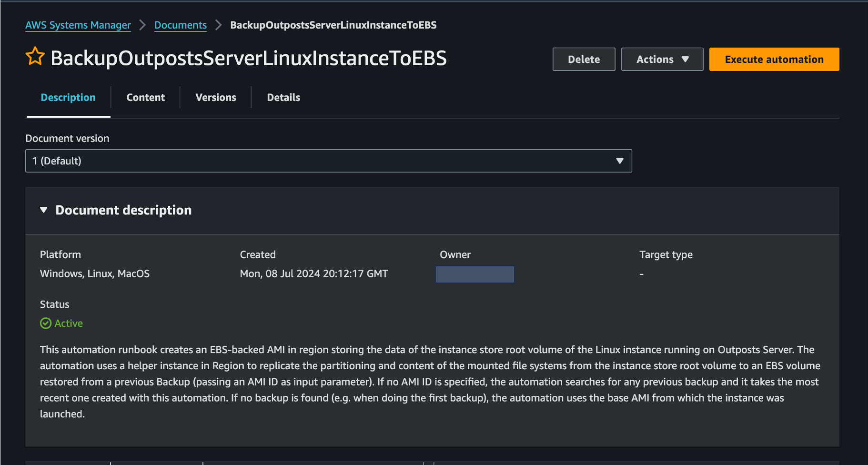Open the Versions tab
Viewport: 868px width, 465px height.
coord(216,98)
